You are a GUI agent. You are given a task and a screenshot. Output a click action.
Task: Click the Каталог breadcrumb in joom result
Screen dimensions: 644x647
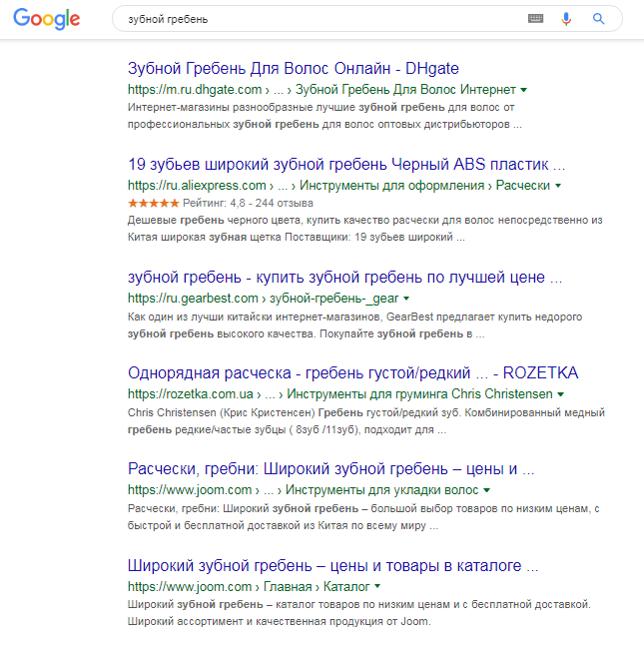tap(346, 586)
